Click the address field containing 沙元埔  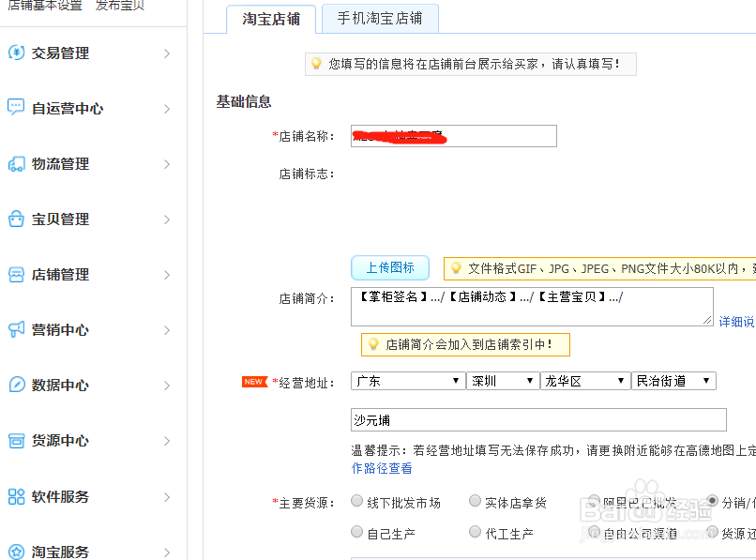pos(538,419)
